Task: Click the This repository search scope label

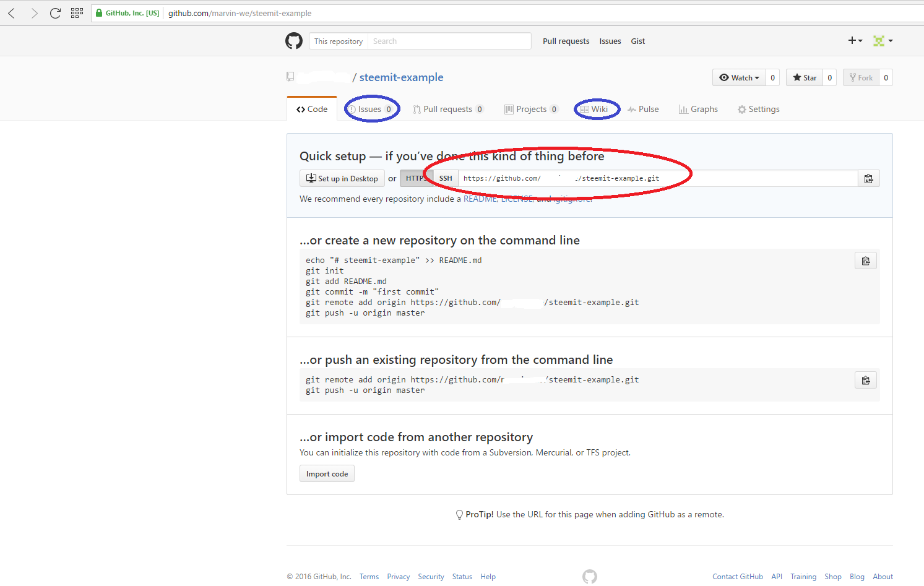Action: [339, 41]
